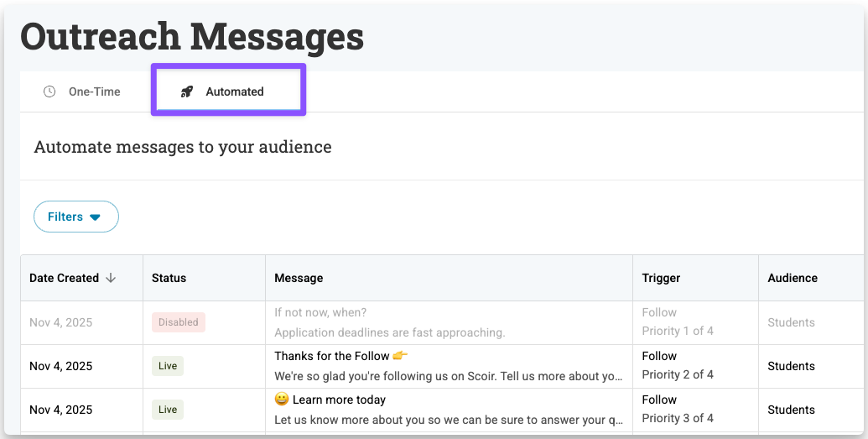The height and width of the screenshot is (439, 868).
Task: Click the rocket icon beside Automated
Action: tap(187, 91)
